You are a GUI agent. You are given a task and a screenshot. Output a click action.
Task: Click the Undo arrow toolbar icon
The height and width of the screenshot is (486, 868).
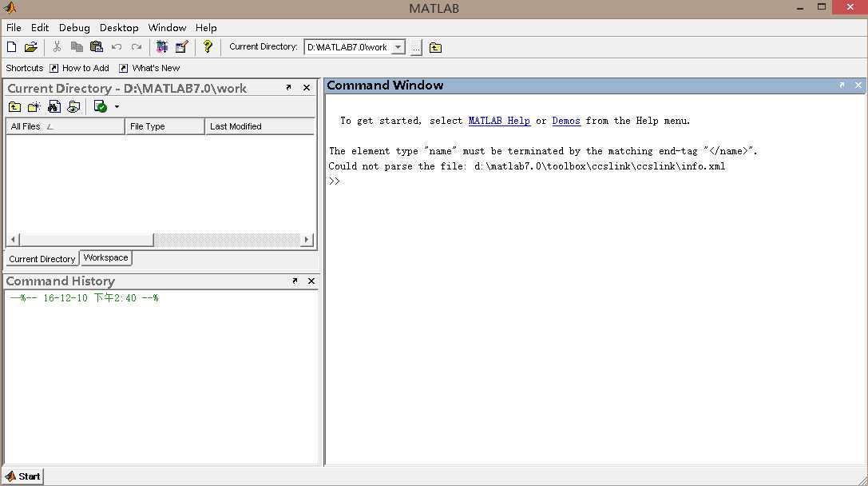point(117,47)
